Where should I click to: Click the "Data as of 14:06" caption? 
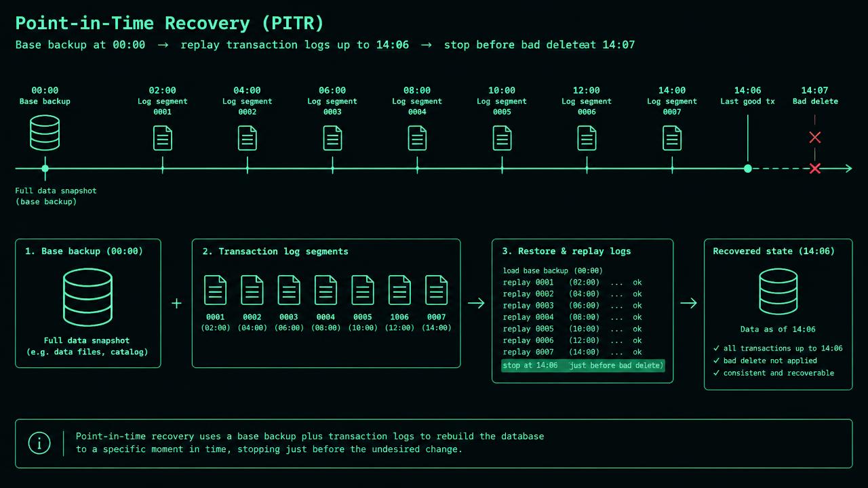(778, 329)
